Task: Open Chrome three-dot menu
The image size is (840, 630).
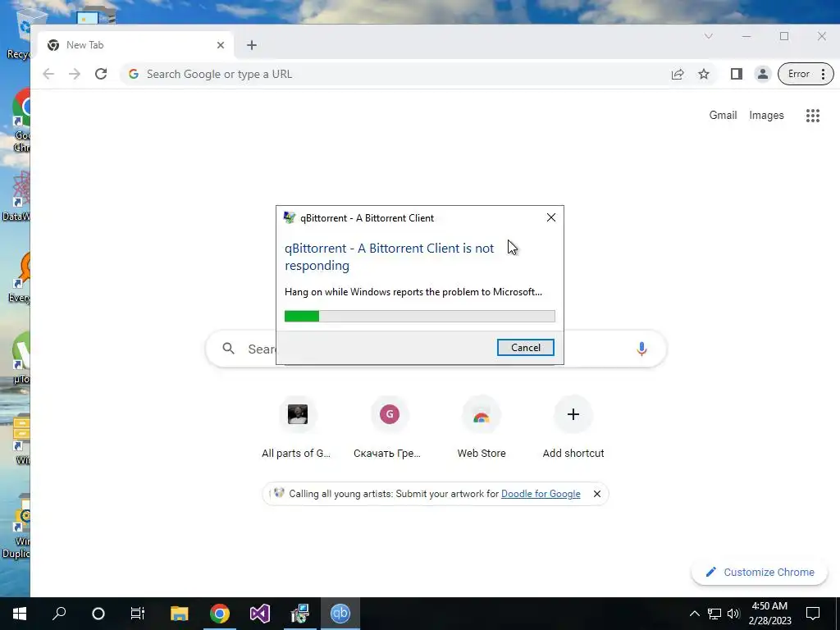Action: pyautogui.click(x=824, y=74)
